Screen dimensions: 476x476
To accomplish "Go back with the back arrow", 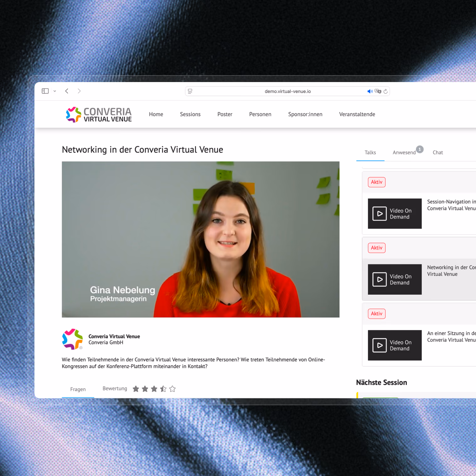I will (x=67, y=91).
